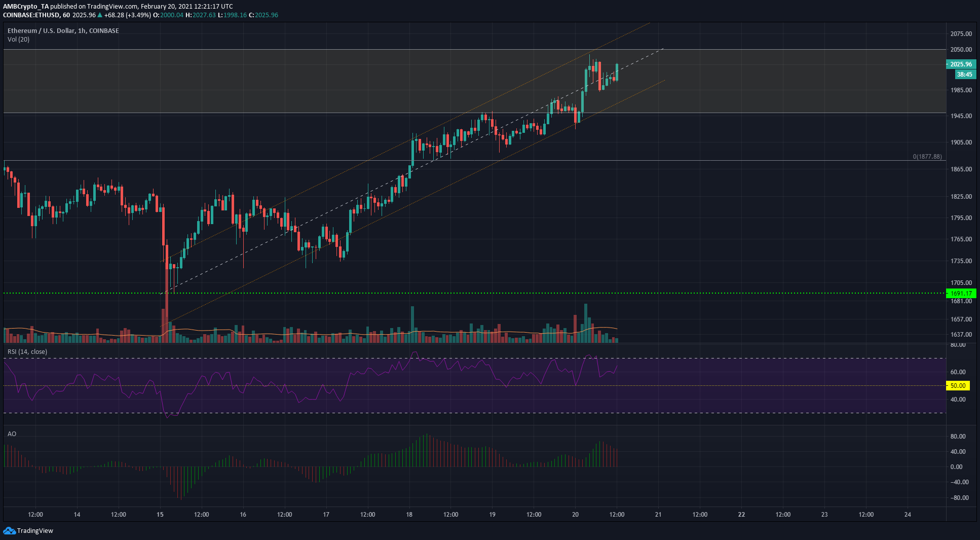Click the date label 24 on time axis
Image resolution: width=980 pixels, height=540 pixels.
pos(908,515)
